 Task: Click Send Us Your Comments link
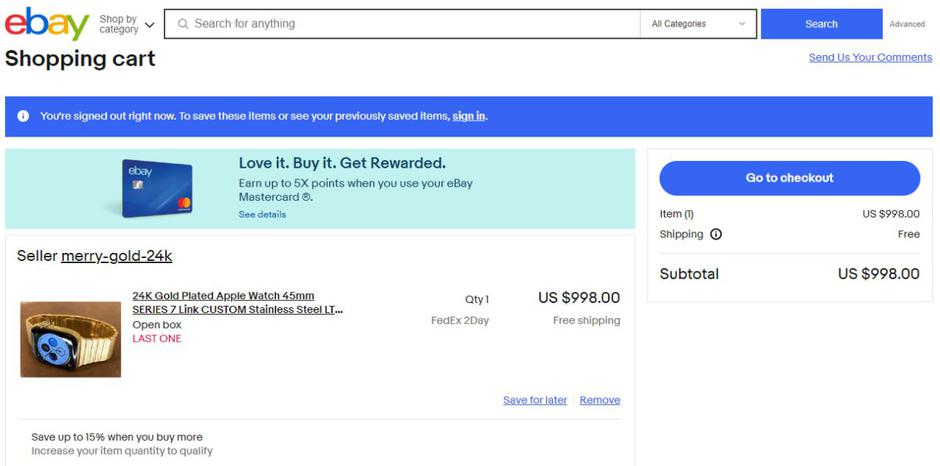point(870,57)
